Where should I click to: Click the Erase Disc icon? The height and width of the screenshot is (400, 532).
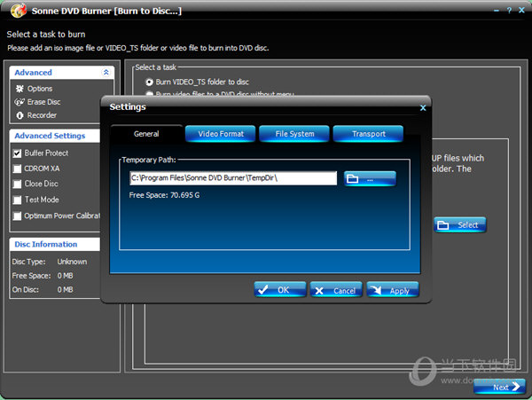(20, 102)
